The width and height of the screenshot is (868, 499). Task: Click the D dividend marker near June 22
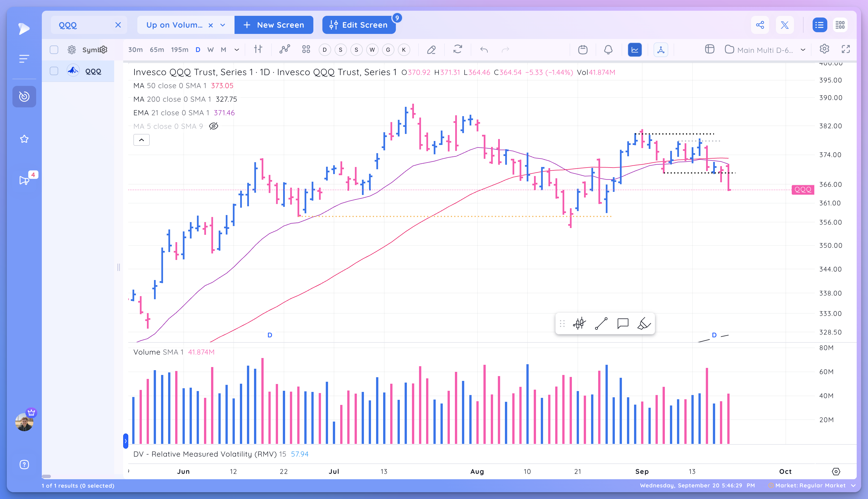click(x=270, y=335)
